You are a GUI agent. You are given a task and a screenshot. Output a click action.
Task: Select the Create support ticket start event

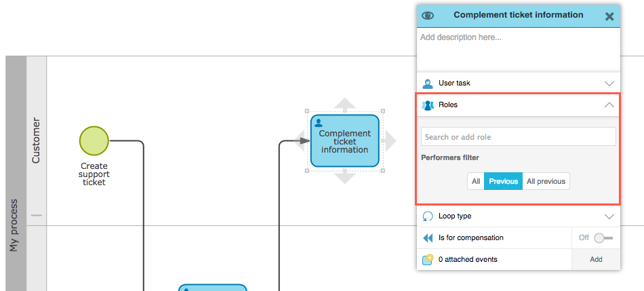coord(94,141)
